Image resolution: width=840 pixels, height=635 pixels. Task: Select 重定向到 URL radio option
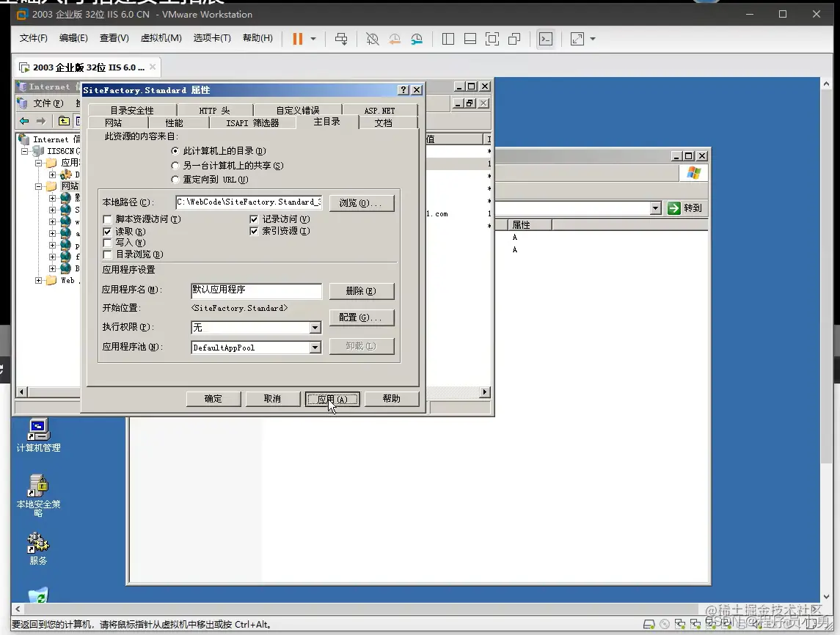pyautogui.click(x=175, y=180)
